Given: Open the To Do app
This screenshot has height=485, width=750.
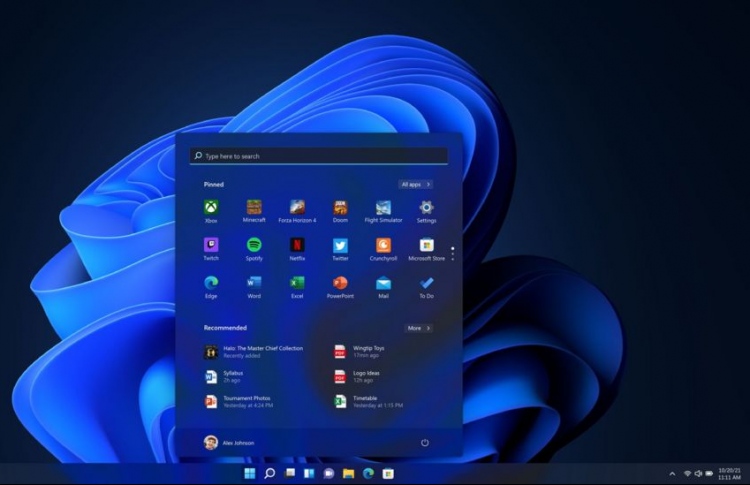Looking at the screenshot, I should [x=426, y=283].
